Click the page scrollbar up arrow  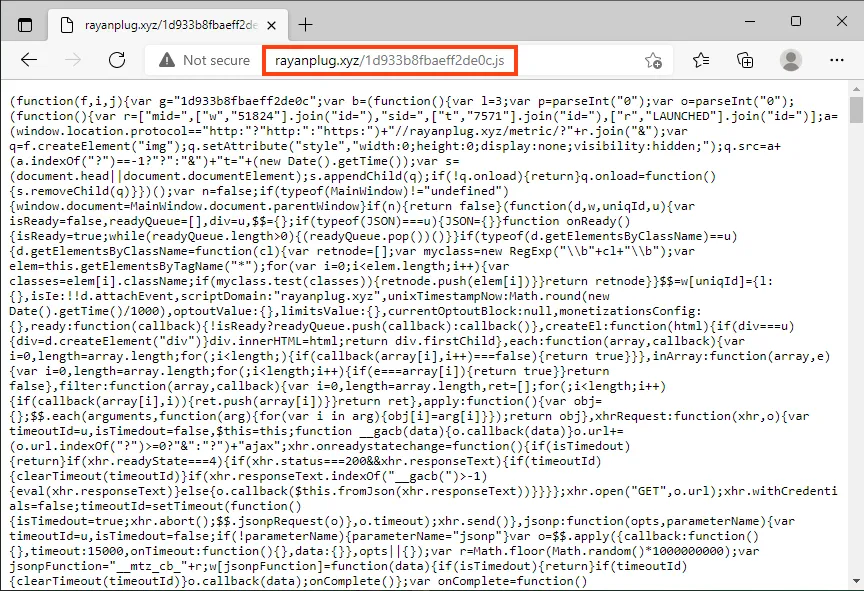pos(856,88)
